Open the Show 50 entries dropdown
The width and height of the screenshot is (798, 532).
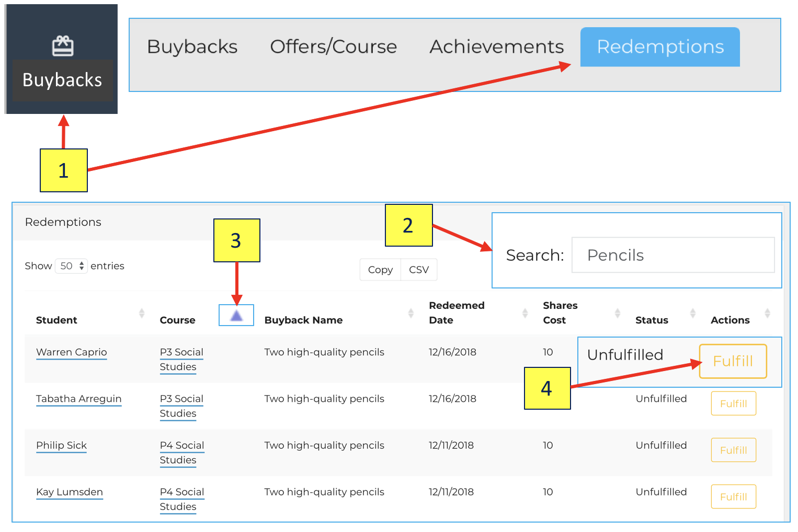pyautogui.click(x=71, y=266)
